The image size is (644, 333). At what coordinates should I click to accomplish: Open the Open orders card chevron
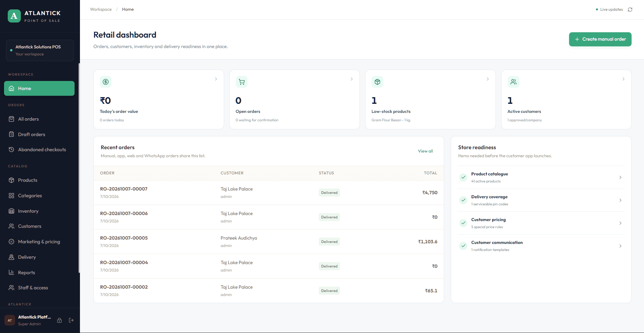tap(352, 79)
